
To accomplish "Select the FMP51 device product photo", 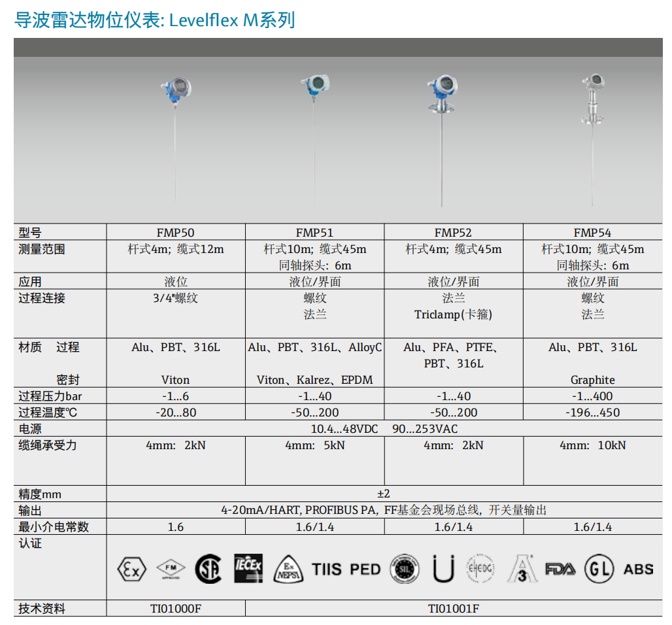I will (x=315, y=140).
